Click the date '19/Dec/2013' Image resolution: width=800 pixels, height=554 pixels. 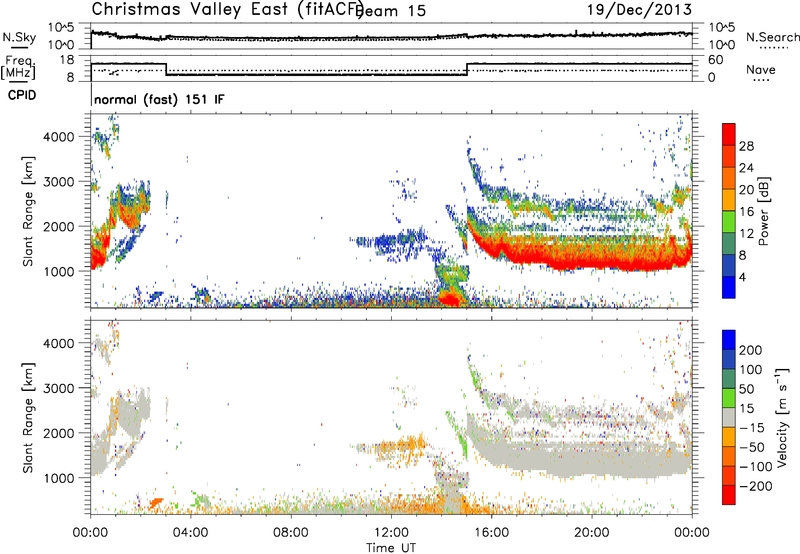639,10
